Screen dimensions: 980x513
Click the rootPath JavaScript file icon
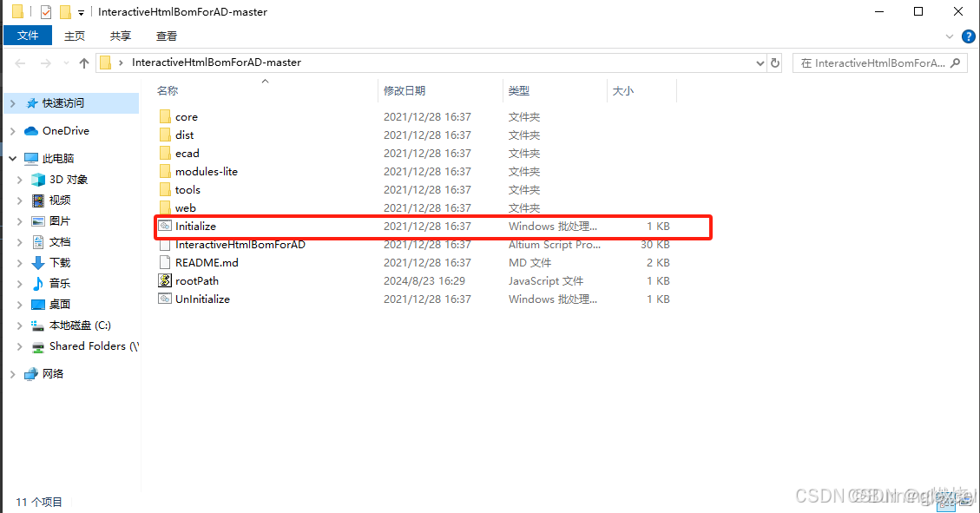pos(165,280)
